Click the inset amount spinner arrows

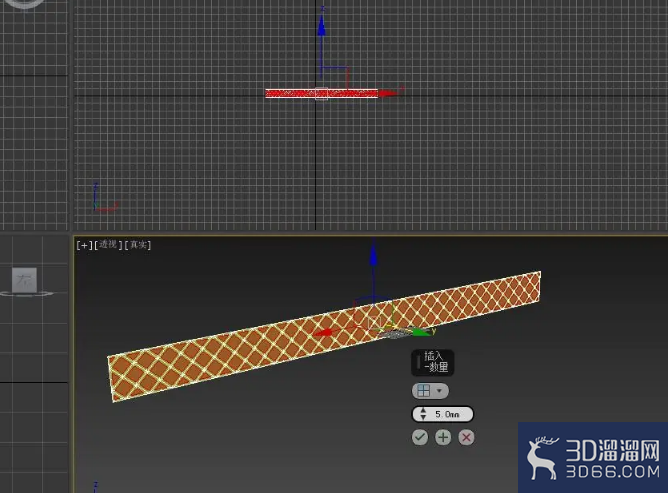[x=423, y=414]
